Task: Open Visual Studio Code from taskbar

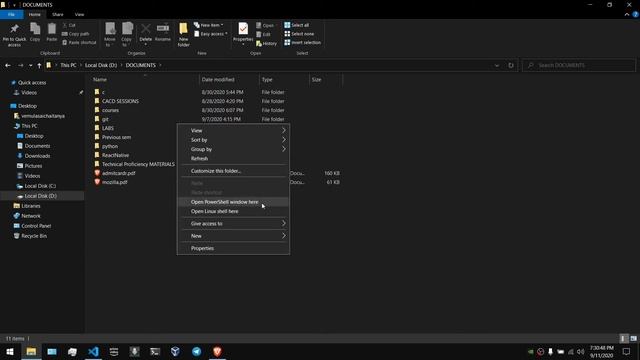Action: pyautogui.click(x=93, y=351)
